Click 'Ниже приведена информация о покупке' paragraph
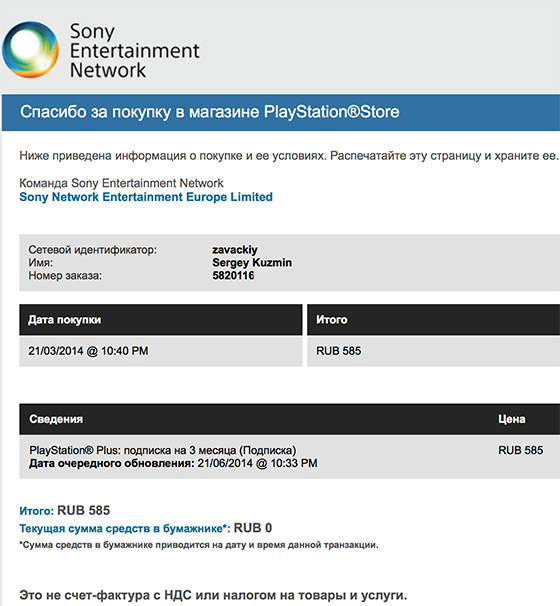 [289, 156]
